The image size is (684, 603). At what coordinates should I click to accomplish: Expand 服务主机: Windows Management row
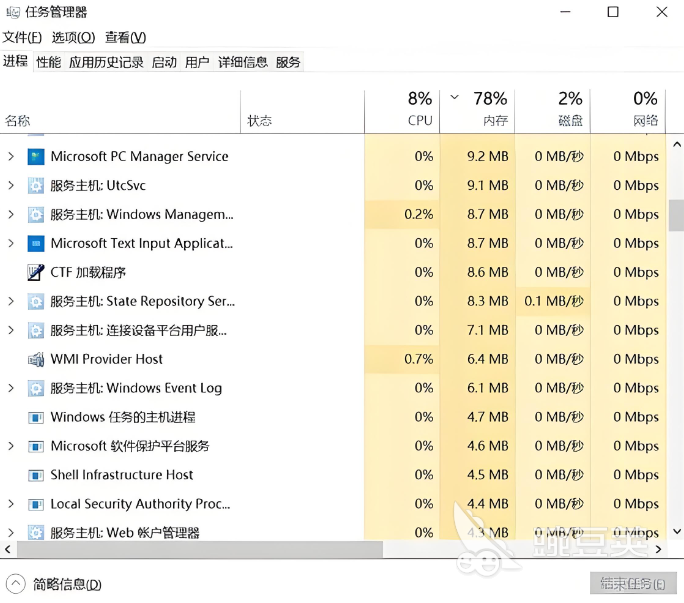[11, 214]
